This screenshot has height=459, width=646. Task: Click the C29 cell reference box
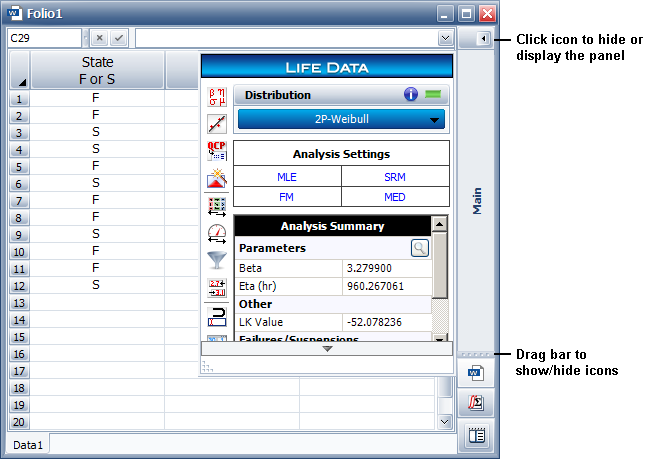click(x=43, y=38)
